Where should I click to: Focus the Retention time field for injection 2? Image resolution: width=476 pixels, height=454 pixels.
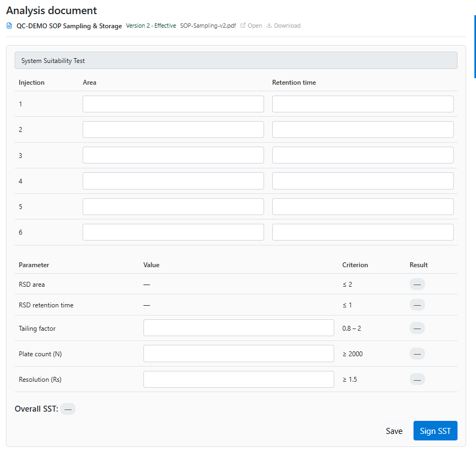(363, 130)
